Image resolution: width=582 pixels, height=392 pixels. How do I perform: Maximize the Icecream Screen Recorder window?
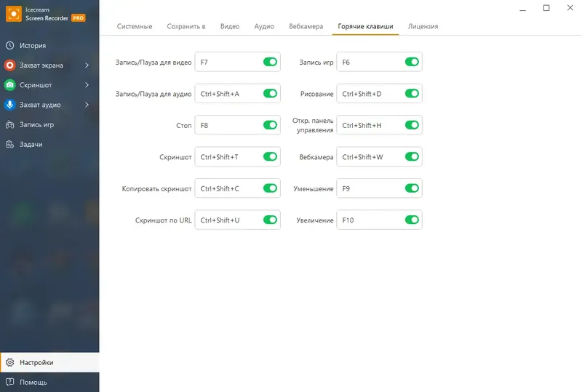(546, 8)
